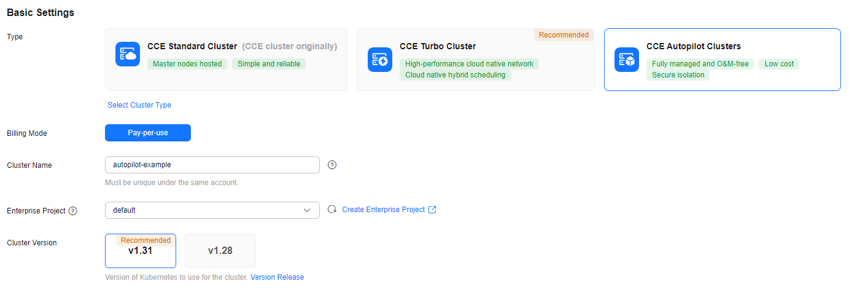The height and width of the screenshot is (289, 868).
Task: Click question mark beside Enterprise Project label
Action: coord(73,211)
